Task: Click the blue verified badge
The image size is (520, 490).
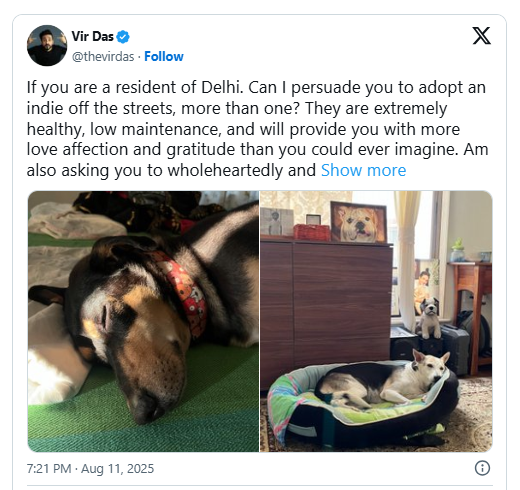Action: pos(123,37)
